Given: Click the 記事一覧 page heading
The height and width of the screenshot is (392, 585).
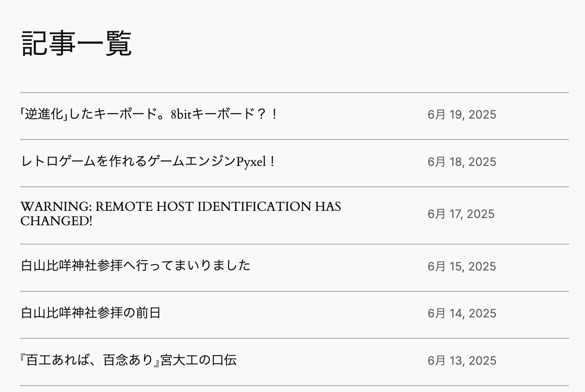Looking at the screenshot, I should pos(77,43).
